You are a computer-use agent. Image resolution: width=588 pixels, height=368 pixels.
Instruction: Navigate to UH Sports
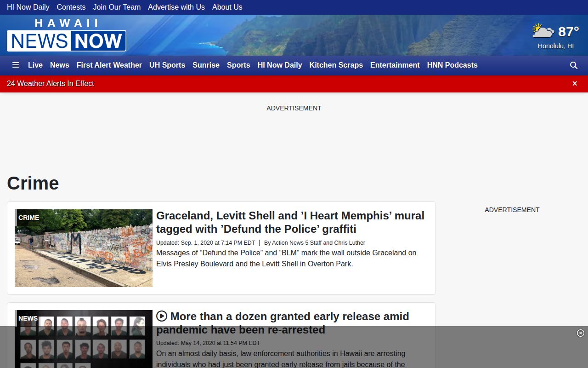(x=167, y=65)
